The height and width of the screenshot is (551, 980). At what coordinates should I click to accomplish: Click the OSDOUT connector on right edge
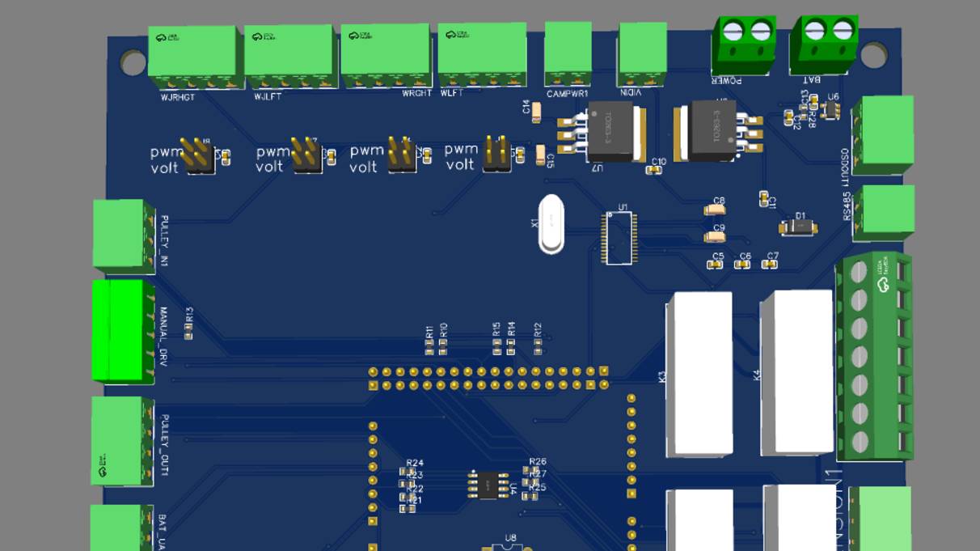click(x=882, y=135)
